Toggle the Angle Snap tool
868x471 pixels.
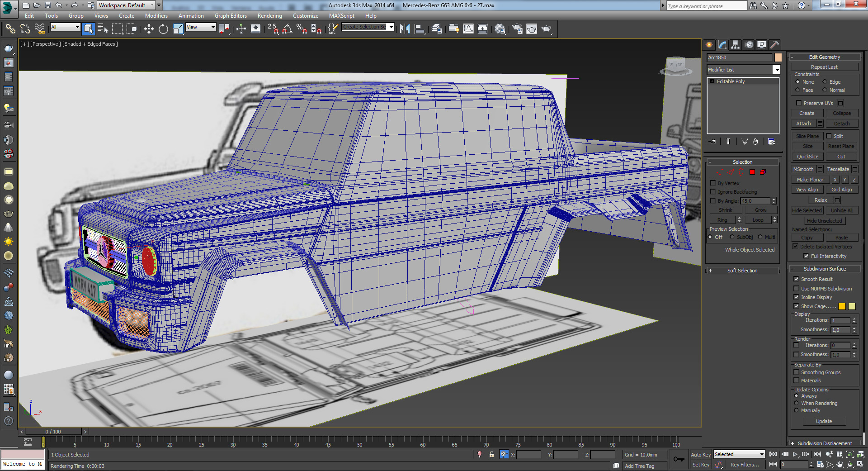point(287,29)
